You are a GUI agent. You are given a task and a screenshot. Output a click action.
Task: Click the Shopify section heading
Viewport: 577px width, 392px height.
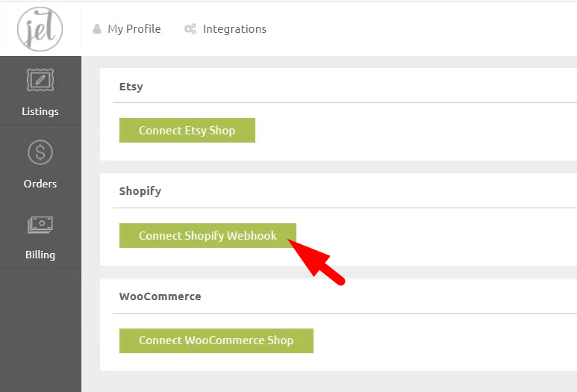click(x=140, y=191)
